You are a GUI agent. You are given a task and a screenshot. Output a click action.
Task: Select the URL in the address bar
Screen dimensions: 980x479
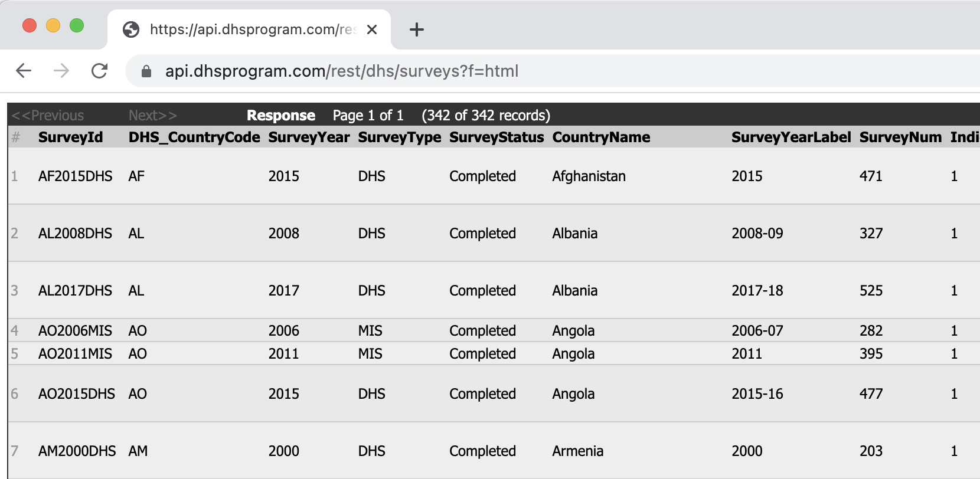tap(341, 71)
